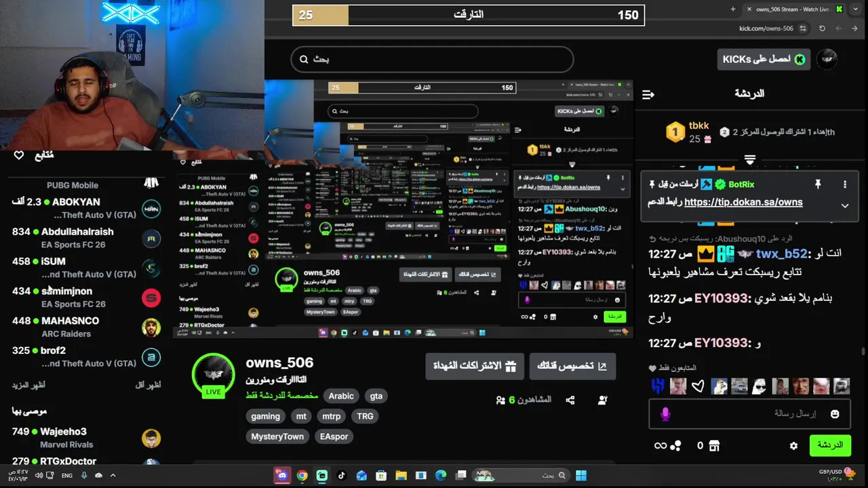This screenshot has width=868, height=488.
Task: Focus the send message input field
Action: tap(750, 414)
